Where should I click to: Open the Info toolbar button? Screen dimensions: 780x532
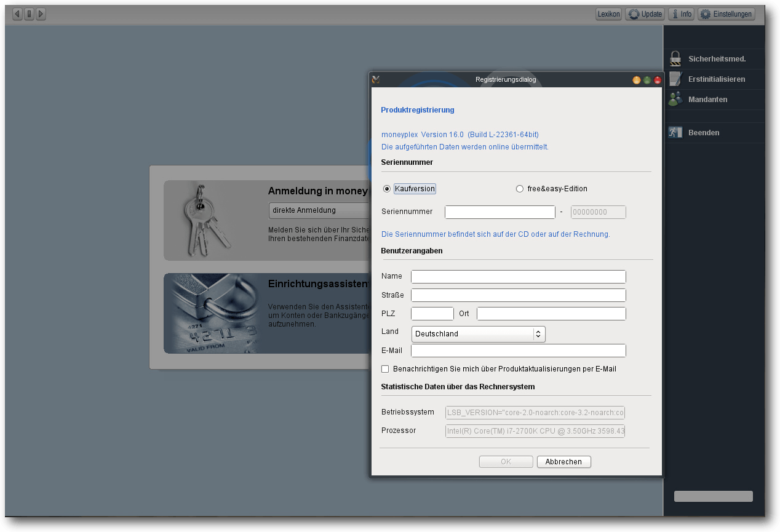pyautogui.click(x=681, y=14)
